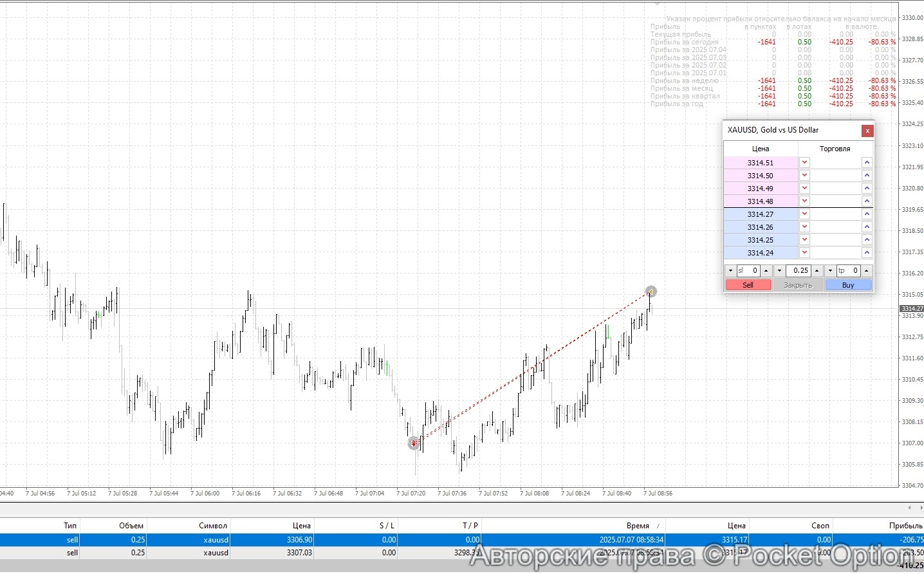Sort positions by the Время column header
The height and width of the screenshot is (574, 924).
coord(637,526)
